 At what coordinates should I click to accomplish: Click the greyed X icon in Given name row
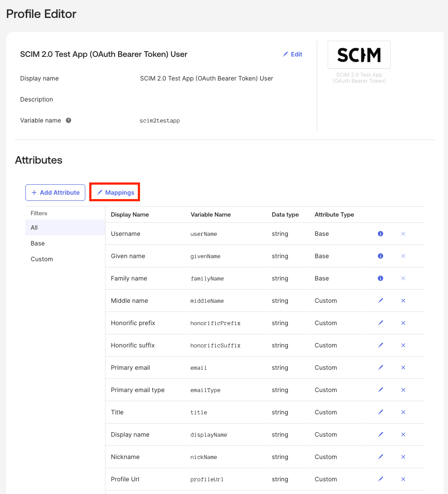coord(403,256)
